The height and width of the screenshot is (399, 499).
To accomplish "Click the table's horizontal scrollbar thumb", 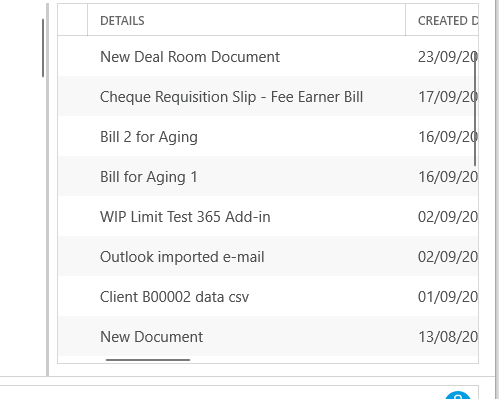I will pyautogui.click(x=148, y=360).
